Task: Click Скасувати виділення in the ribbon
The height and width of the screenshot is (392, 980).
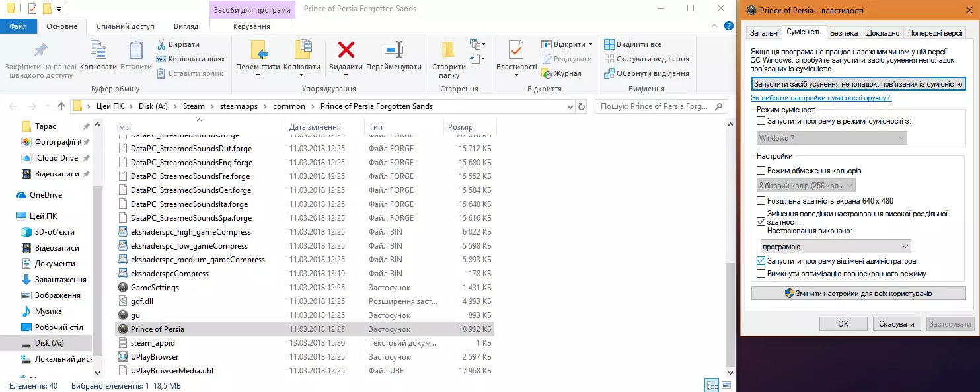Action: coord(647,59)
